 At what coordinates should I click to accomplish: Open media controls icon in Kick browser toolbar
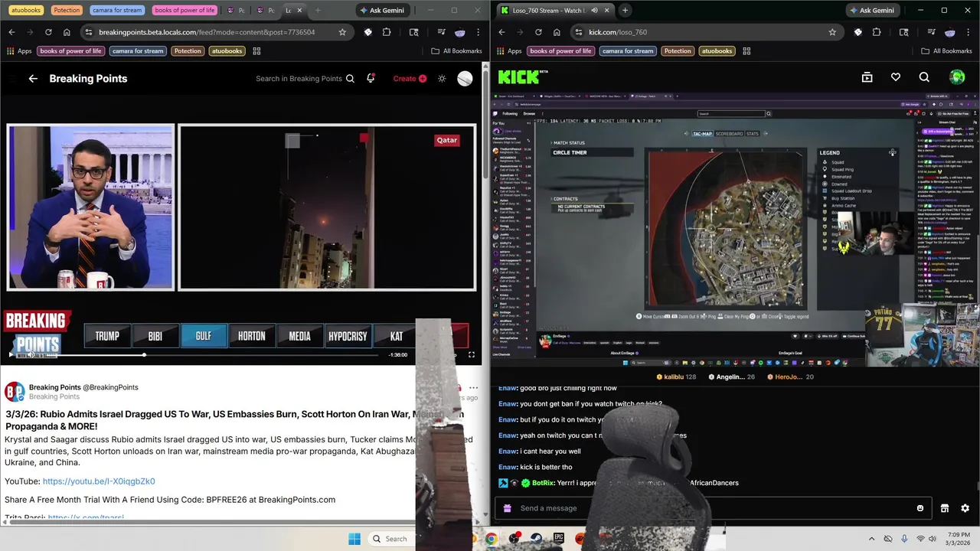pos(932,32)
